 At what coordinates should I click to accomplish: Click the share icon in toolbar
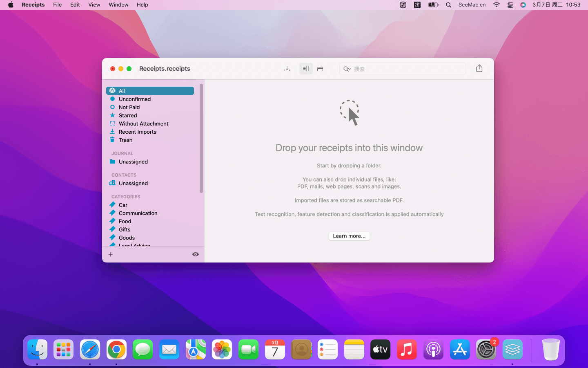click(479, 69)
